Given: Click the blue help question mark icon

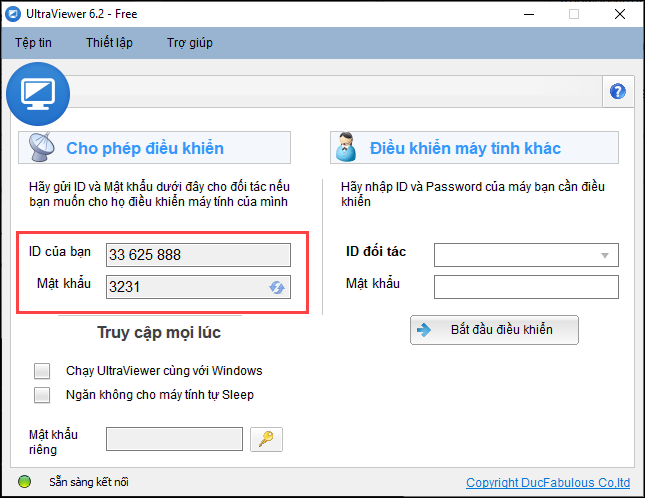Looking at the screenshot, I should [x=617, y=91].
